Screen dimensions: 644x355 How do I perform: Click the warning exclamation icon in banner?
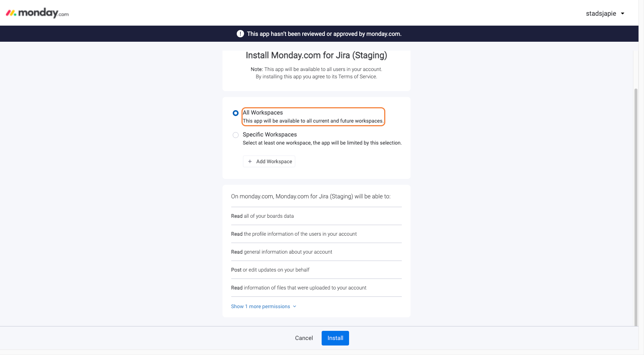pos(240,34)
